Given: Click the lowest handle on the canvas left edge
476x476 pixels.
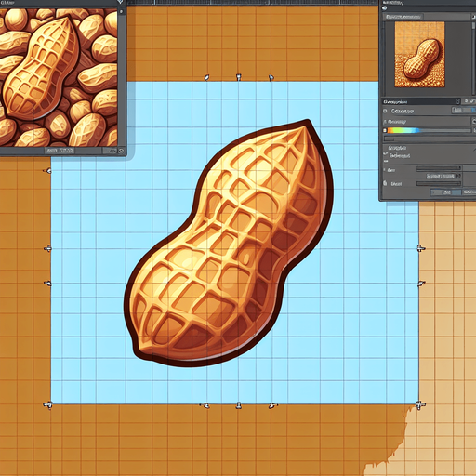Looking at the screenshot, I should (47, 284).
